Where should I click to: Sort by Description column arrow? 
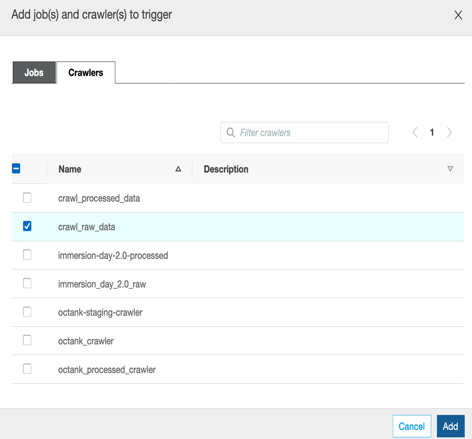coord(450,169)
